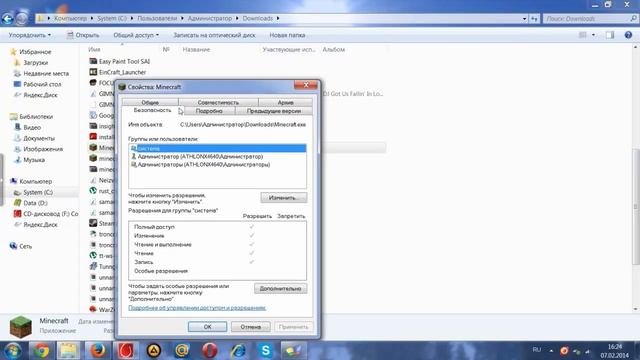Open Skype from the taskbar
The image size is (640, 360).
266,351
